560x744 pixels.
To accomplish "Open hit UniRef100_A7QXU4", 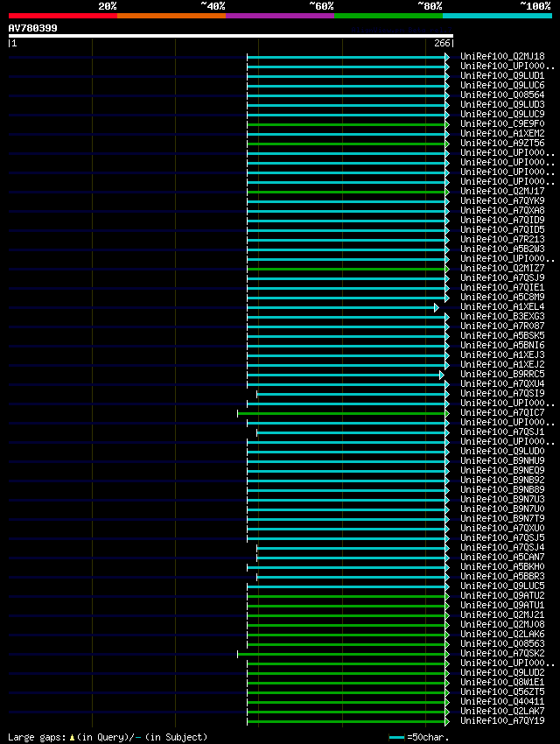I will click(502, 384).
